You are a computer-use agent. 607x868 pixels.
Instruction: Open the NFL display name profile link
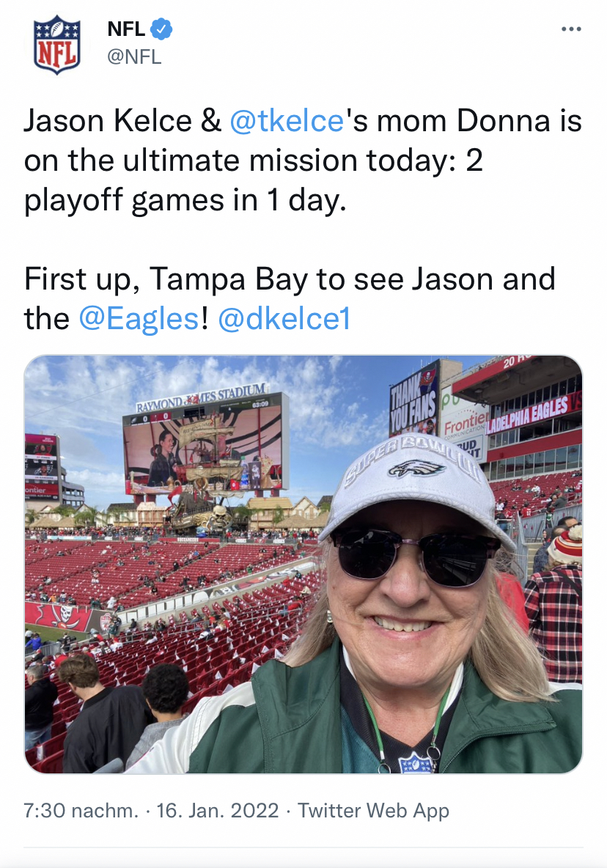pyautogui.click(x=126, y=29)
